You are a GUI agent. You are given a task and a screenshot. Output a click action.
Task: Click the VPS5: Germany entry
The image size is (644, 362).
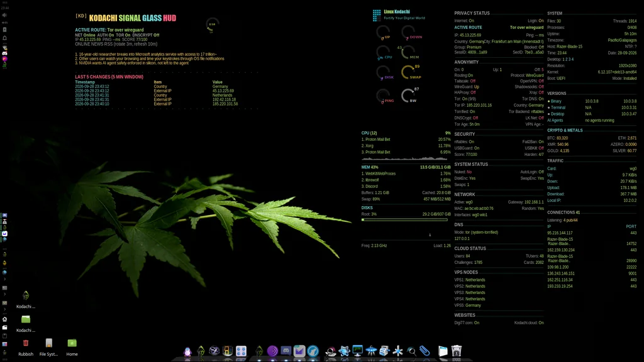click(x=467, y=305)
